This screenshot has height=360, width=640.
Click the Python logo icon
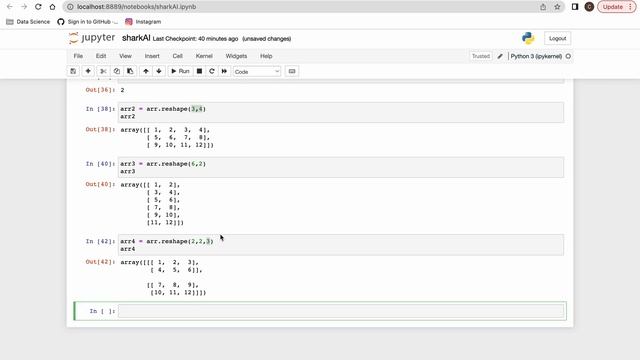click(528, 38)
